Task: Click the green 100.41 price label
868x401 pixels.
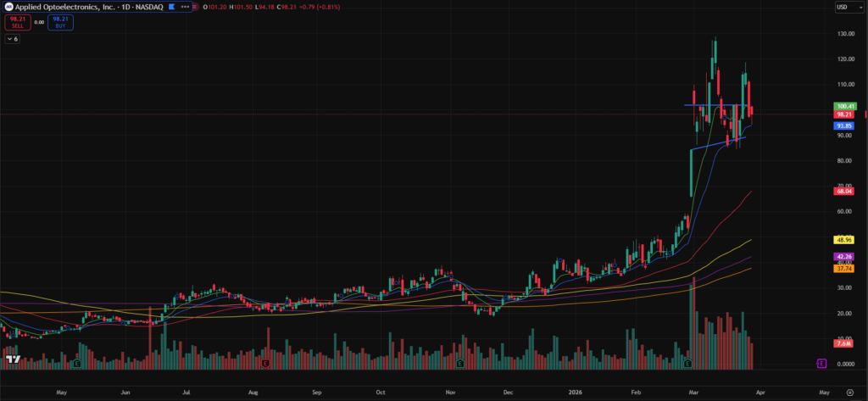Action: point(844,106)
